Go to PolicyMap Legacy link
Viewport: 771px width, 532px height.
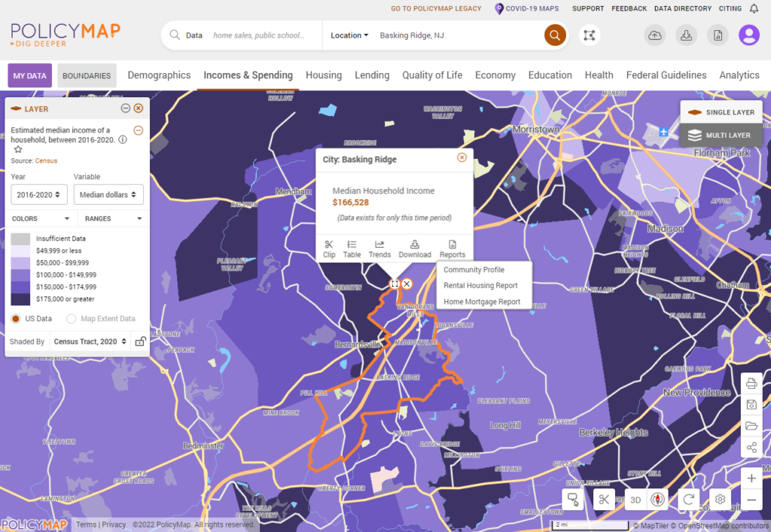(436, 8)
